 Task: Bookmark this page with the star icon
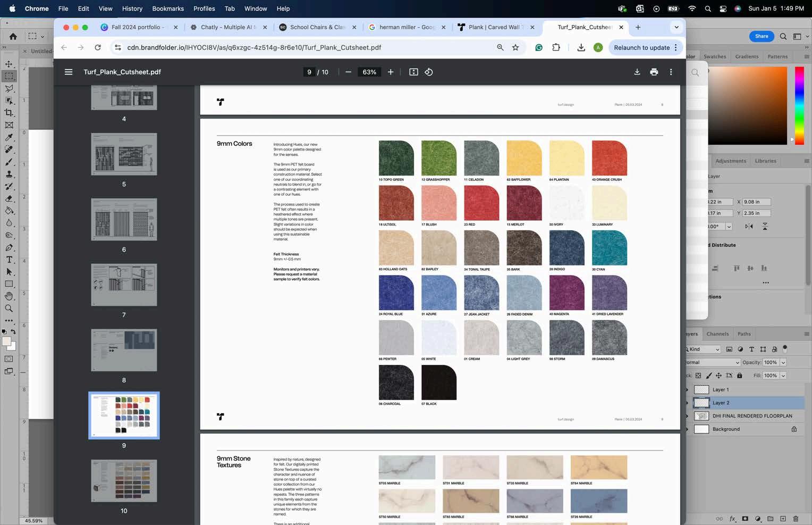[x=515, y=47]
